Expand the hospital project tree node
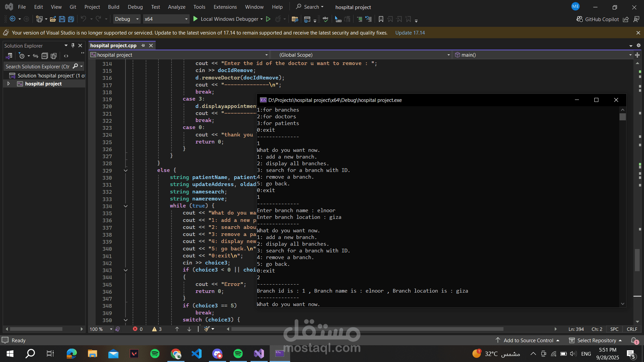Viewport: 644px width, 362px height. pyautogui.click(x=8, y=84)
